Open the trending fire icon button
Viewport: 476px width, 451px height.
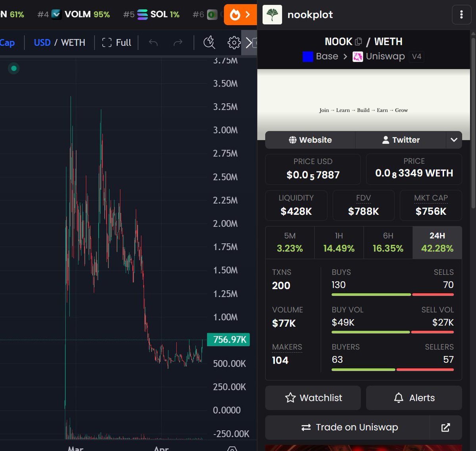pos(240,15)
